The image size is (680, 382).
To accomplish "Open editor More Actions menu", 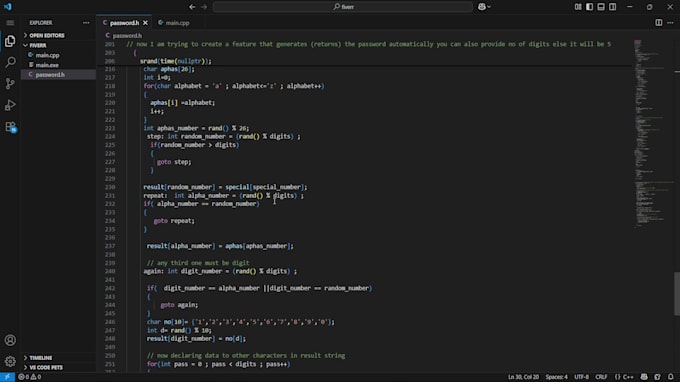I will click(670, 23).
